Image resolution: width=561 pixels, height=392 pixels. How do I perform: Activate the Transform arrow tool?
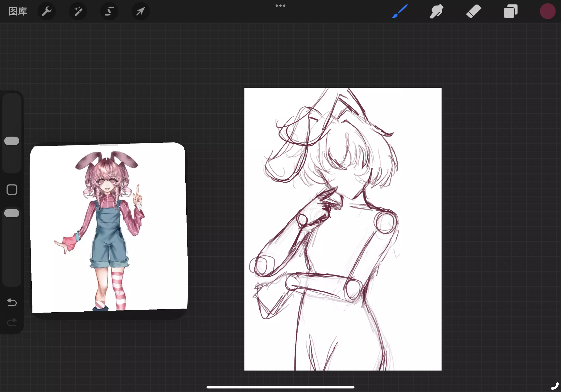pyautogui.click(x=140, y=11)
